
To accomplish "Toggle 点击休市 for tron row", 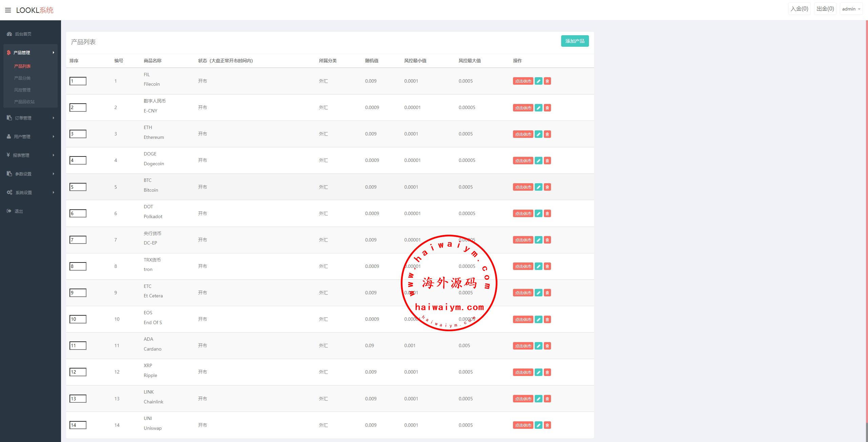I will tap(522, 266).
